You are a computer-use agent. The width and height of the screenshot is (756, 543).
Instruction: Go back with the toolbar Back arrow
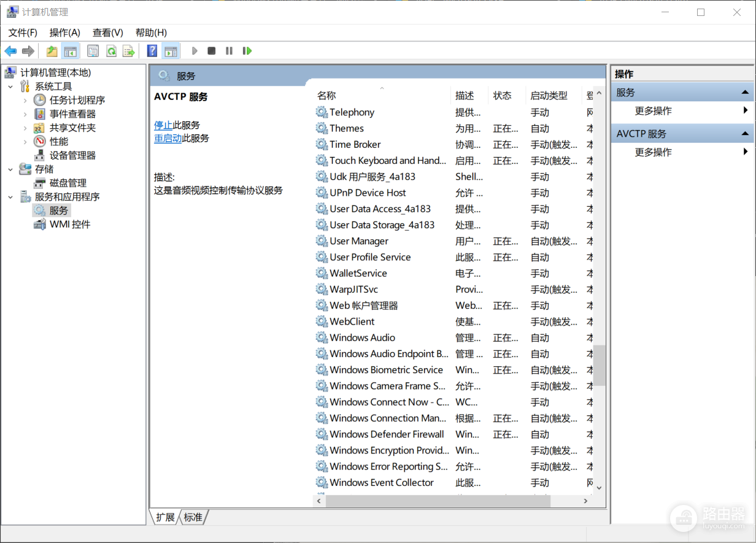pyautogui.click(x=10, y=51)
